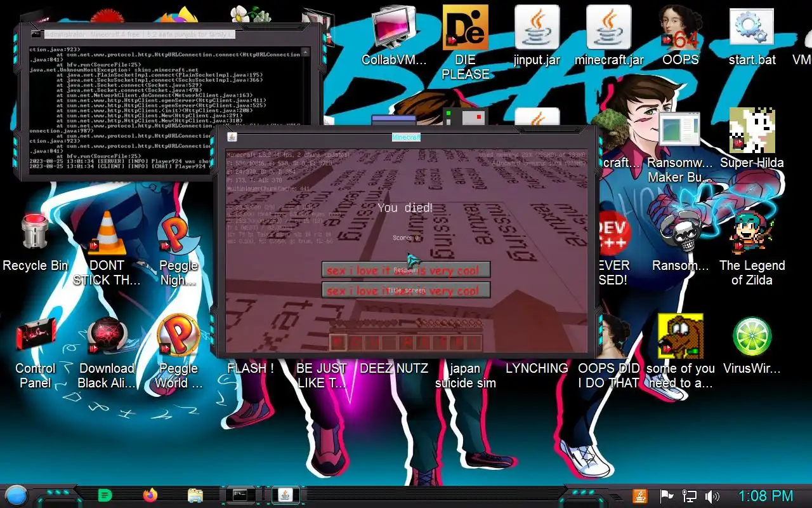Select the OOPS desktop shortcut
The image size is (812, 508).
[681, 36]
